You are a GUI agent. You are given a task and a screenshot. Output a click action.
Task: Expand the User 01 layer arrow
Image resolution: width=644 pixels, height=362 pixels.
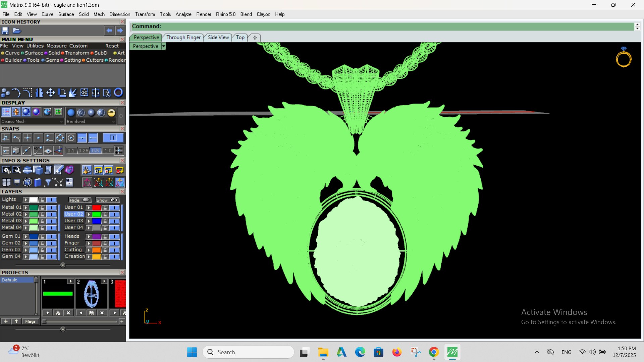pos(89,207)
